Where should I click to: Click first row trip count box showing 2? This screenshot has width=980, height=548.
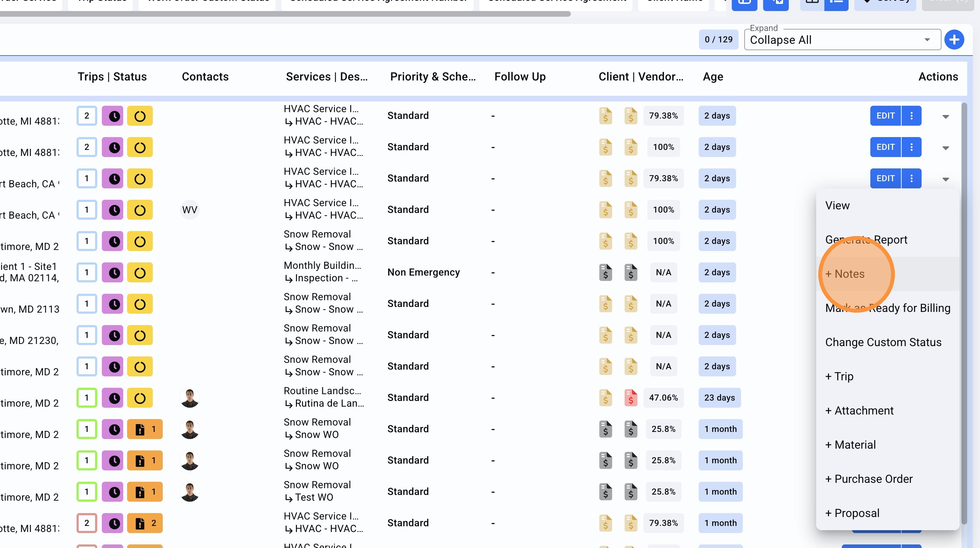87,116
